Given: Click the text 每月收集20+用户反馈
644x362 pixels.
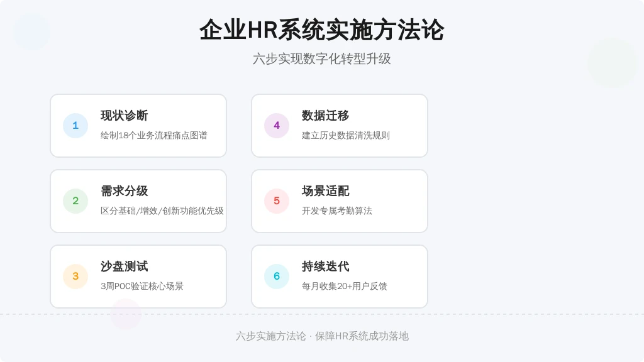Looking at the screenshot, I should 345,286.
